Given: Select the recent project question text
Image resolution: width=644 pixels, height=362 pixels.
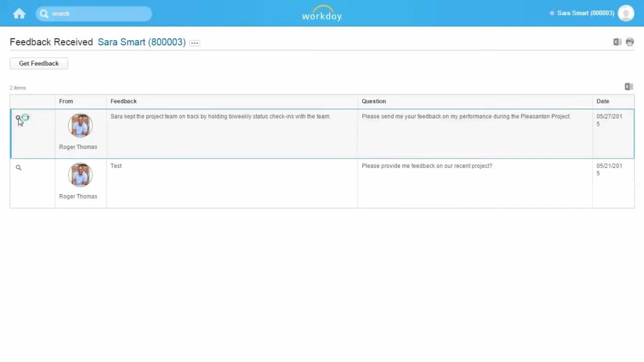Looking at the screenshot, I should tap(427, 165).
